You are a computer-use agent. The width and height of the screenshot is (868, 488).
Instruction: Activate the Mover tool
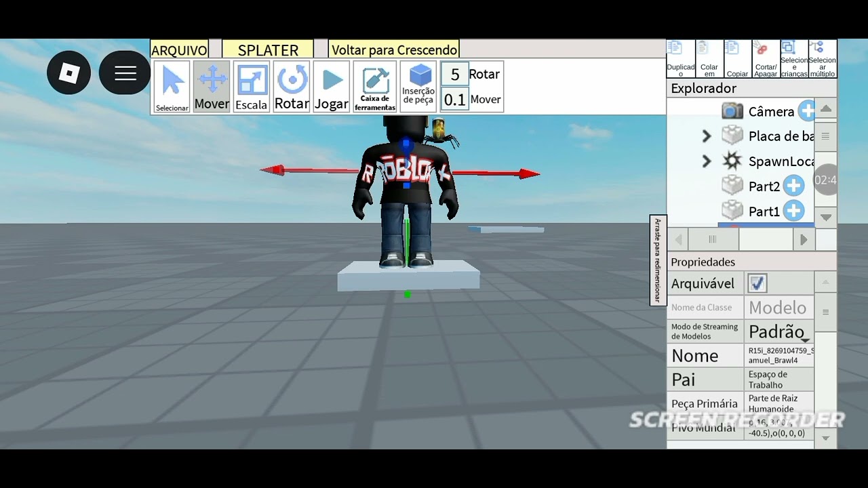coord(212,87)
